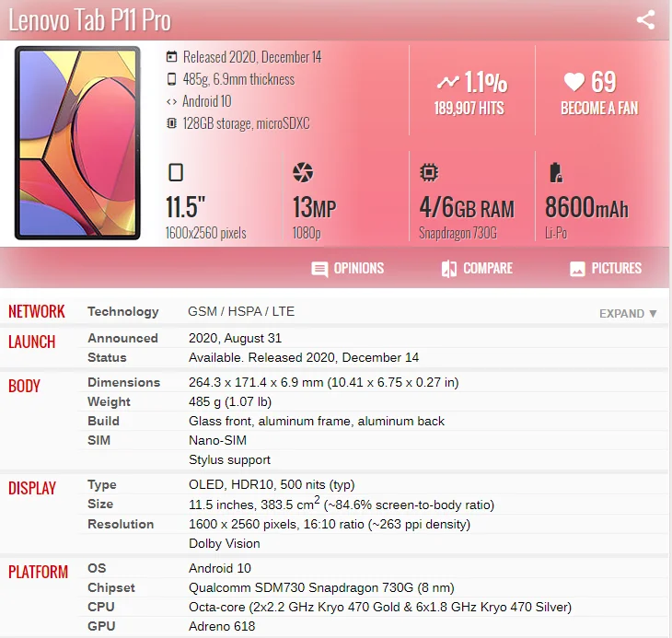Click the chipset processor icon above RAM
Screen dimensions: 672x638
click(x=429, y=172)
